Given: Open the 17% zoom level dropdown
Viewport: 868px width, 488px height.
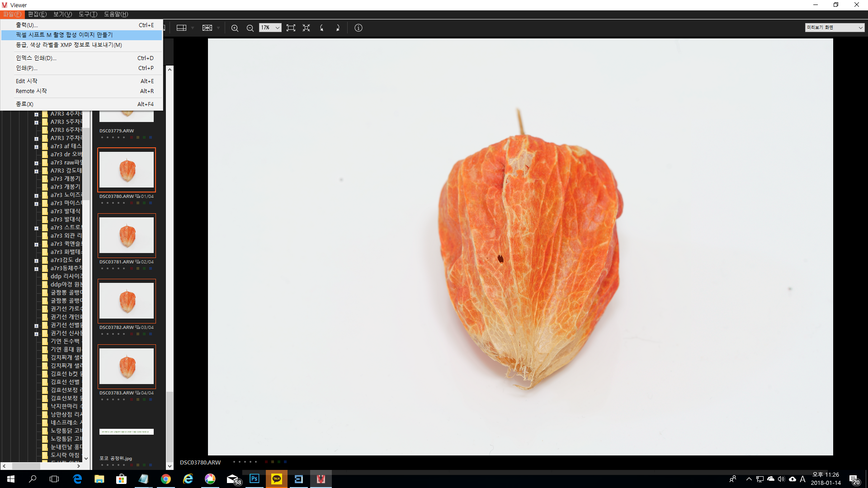Looking at the screenshot, I should click(x=277, y=28).
